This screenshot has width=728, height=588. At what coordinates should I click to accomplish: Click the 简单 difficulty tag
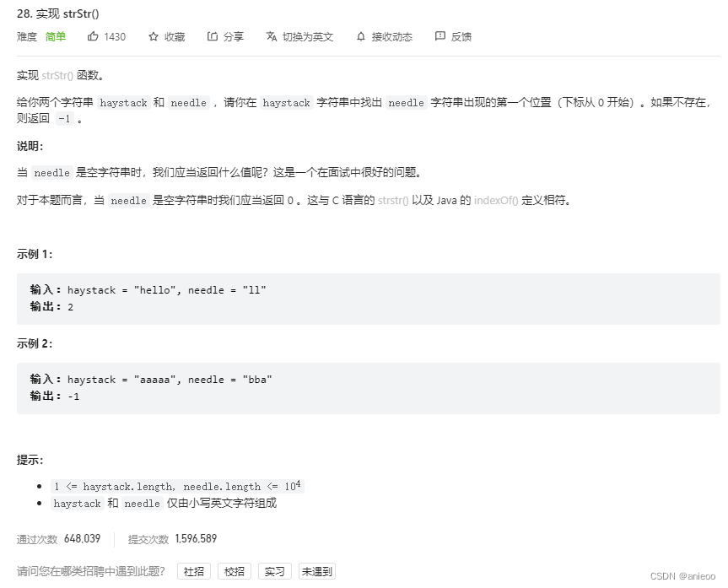tap(55, 36)
